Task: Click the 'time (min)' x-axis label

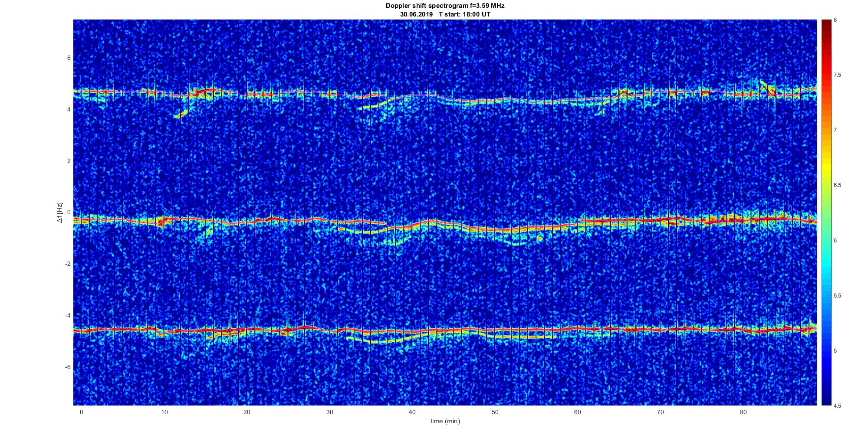Action: coord(445,421)
